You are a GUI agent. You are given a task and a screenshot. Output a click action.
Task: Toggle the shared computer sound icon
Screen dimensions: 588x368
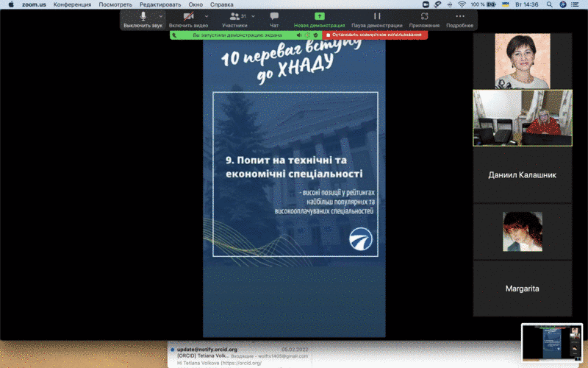coord(299,35)
